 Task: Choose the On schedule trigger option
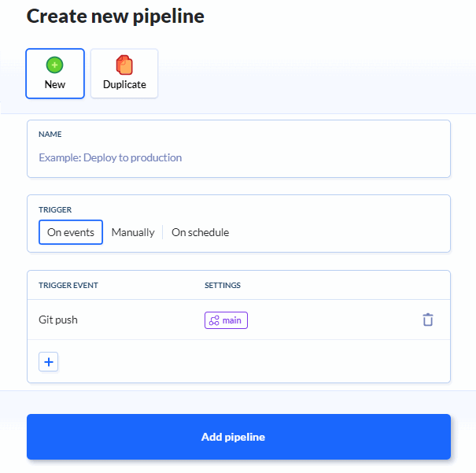coord(200,232)
